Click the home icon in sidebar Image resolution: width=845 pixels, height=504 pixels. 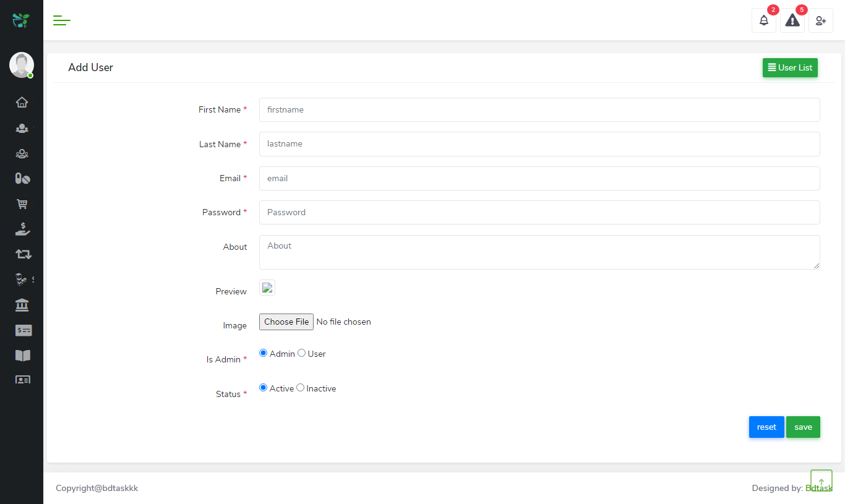click(22, 103)
